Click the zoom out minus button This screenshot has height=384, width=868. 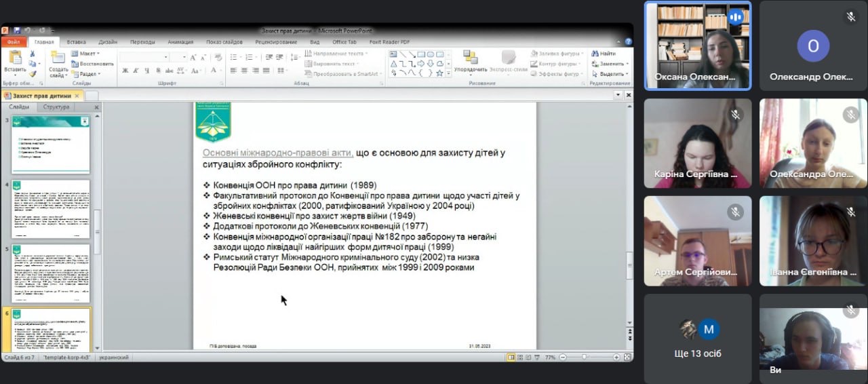563,357
